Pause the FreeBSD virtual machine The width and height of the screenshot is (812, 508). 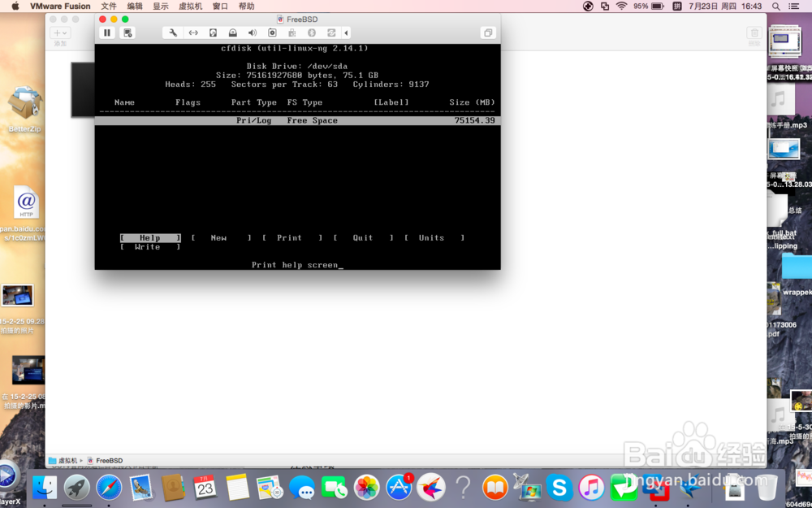(x=107, y=33)
